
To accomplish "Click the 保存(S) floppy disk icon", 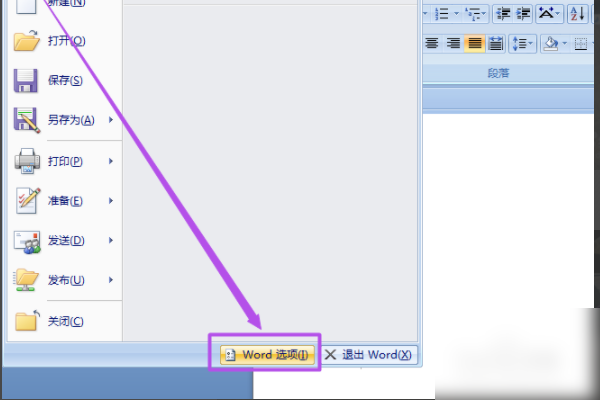I will pyautogui.click(x=26, y=81).
